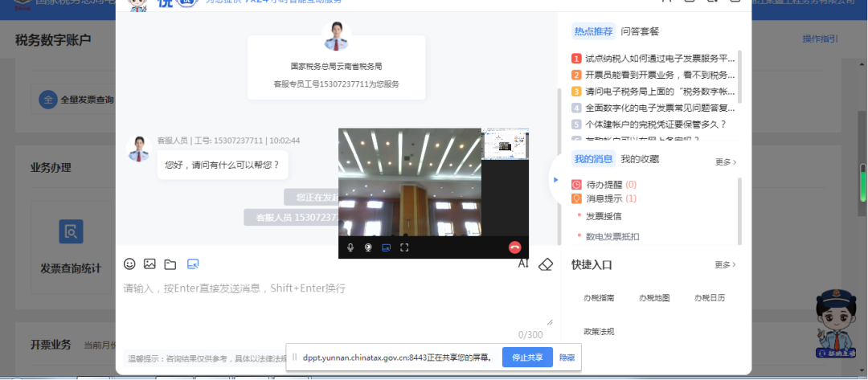Select the blue screen-share icon in chat toolbar
This screenshot has height=380, width=868.
pos(193,264)
